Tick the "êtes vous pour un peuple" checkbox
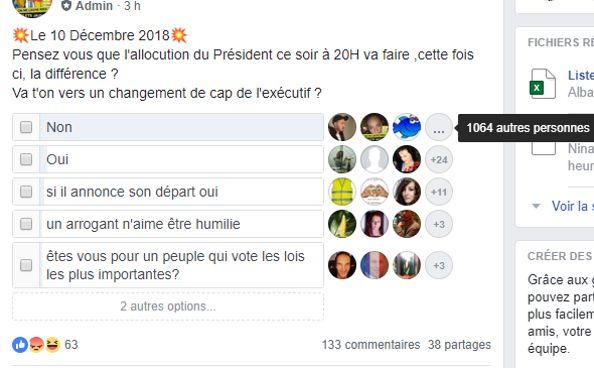Viewport: 594px width, 368px height. tap(26, 265)
